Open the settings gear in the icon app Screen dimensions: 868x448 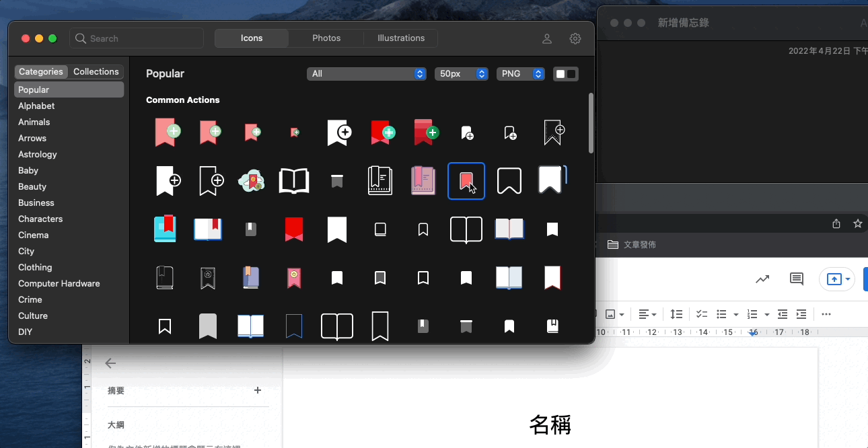[575, 39]
